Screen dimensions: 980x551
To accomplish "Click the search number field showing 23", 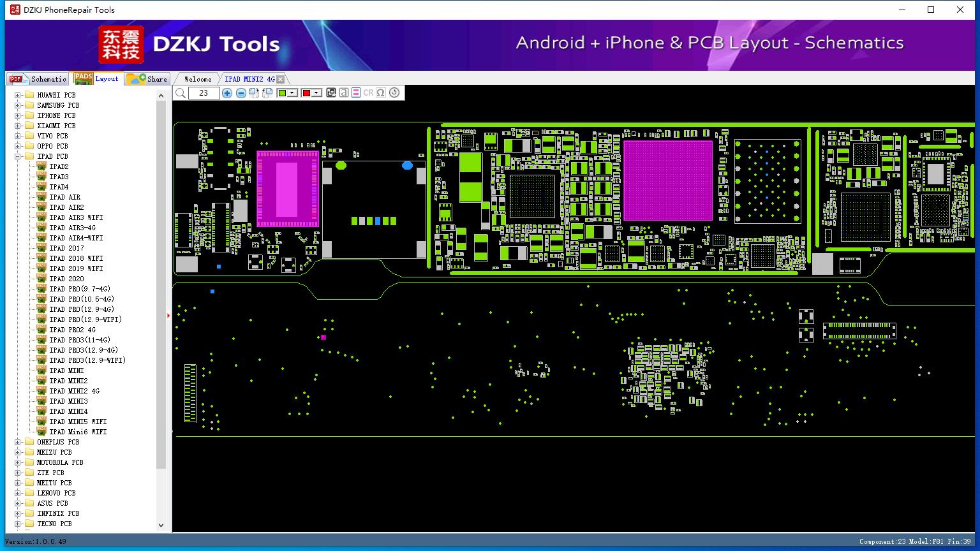I will [x=204, y=93].
